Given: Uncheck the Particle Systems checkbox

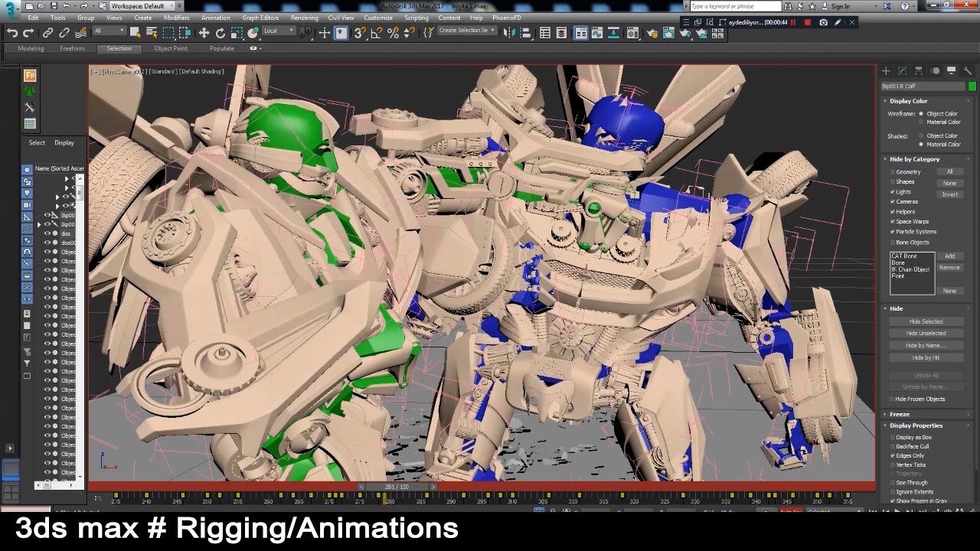Looking at the screenshot, I should coord(893,231).
